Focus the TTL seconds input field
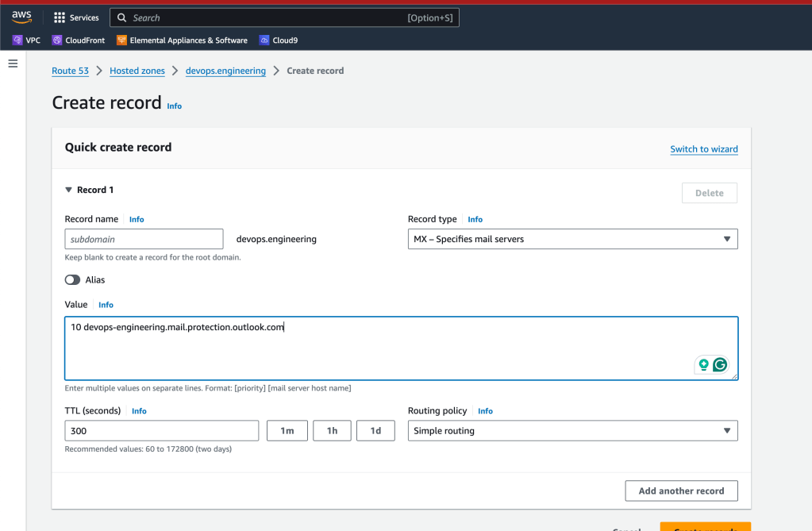This screenshot has width=812, height=531. tap(162, 430)
